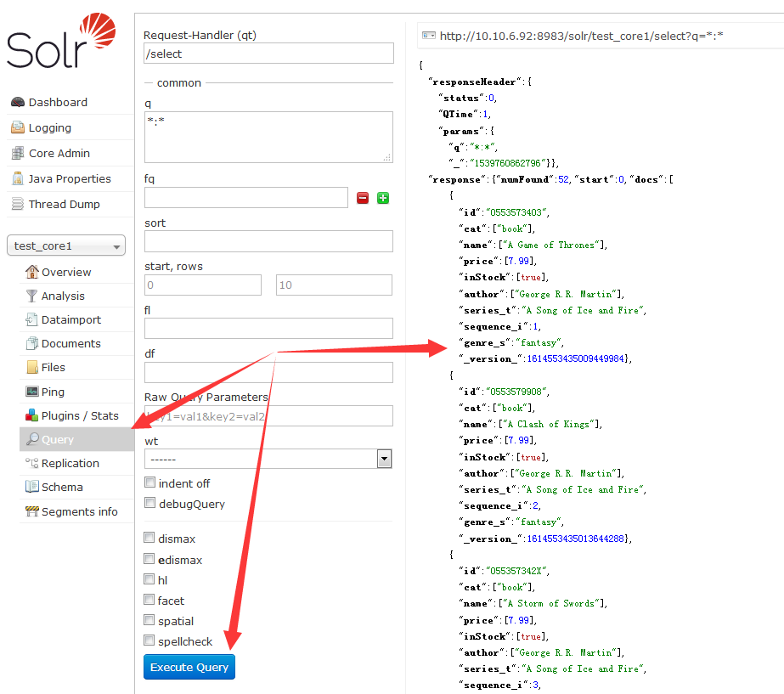Click the Files folder icon
This screenshot has width=784, height=694.
coord(32,367)
